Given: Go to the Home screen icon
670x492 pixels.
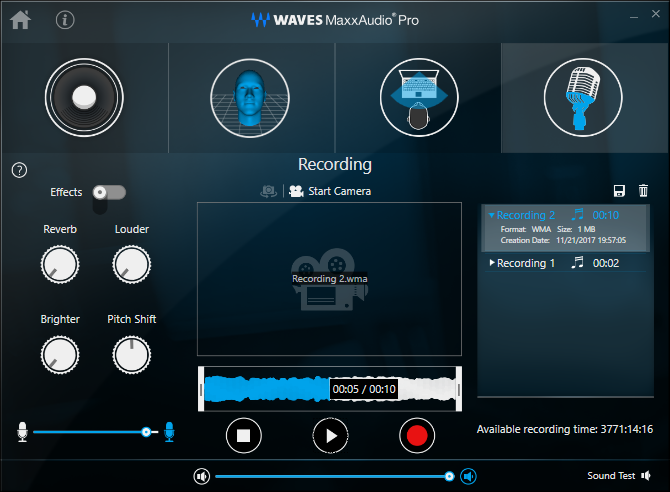Looking at the screenshot, I should click(x=21, y=20).
